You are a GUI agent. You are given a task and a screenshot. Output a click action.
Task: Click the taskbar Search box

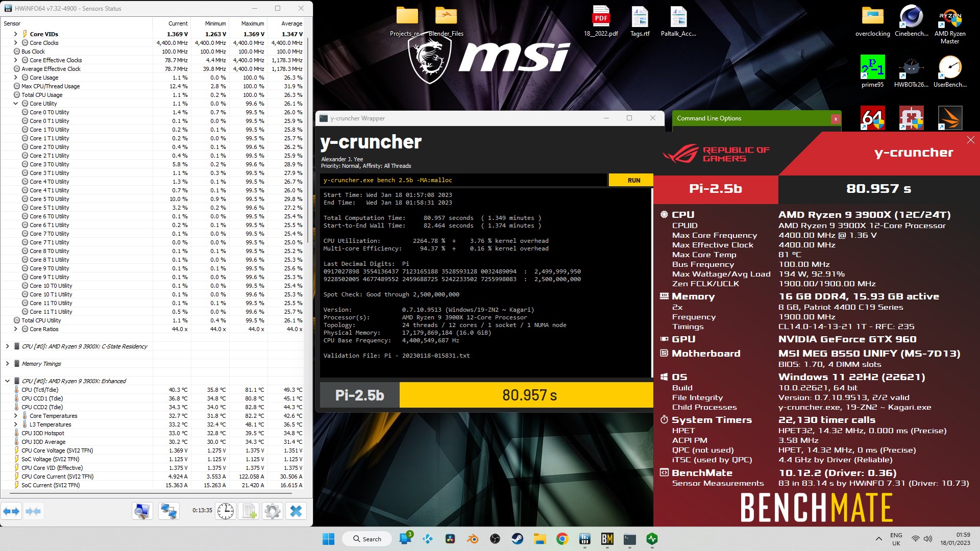coord(367,539)
